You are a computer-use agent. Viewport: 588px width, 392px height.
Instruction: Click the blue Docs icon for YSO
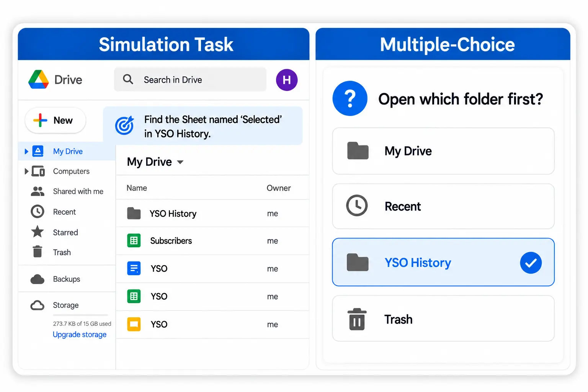pos(134,268)
